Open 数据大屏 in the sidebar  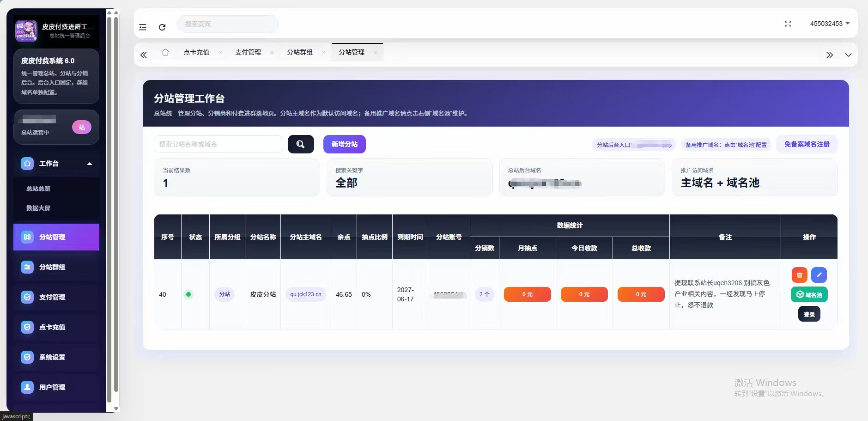[x=38, y=208]
